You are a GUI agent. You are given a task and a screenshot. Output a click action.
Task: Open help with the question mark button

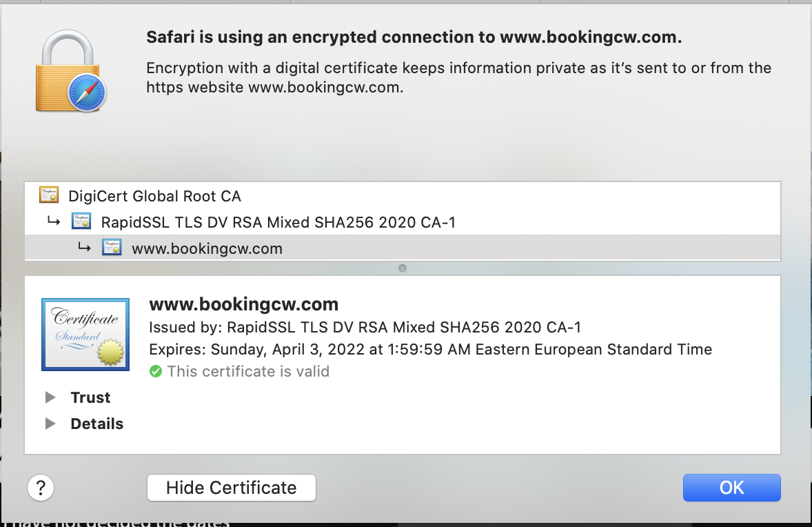tap(41, 488)
